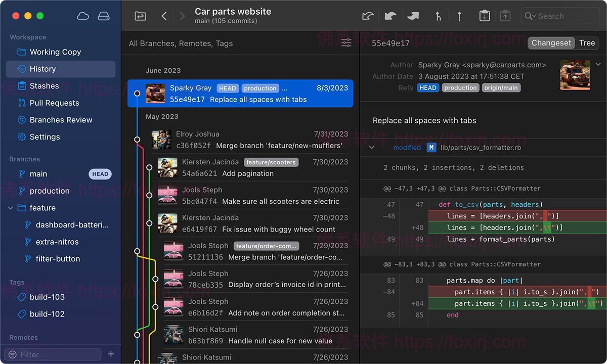Click the Stash clipboard icon in toolbar
This screenshot has height=364, width=607.
pos(484,16)
